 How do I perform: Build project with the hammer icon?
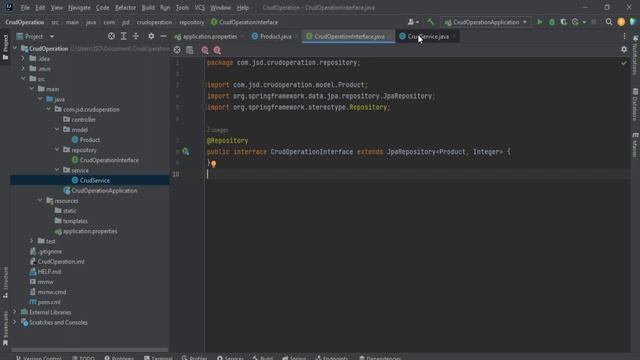[x=431, y=22]
